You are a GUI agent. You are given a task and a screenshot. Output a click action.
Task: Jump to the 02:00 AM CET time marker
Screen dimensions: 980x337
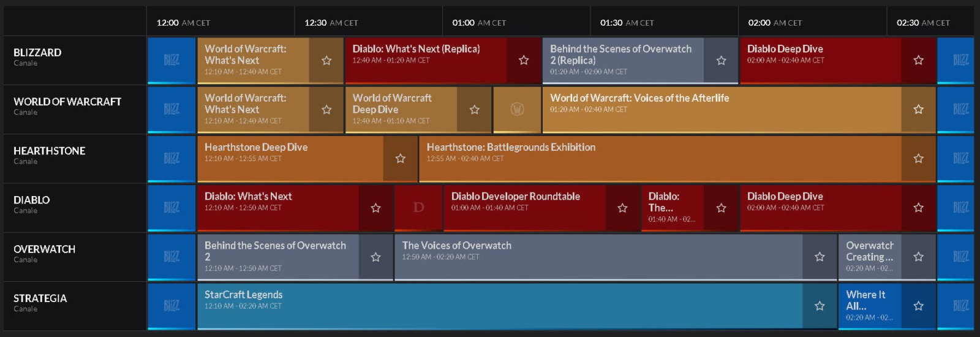775,23
